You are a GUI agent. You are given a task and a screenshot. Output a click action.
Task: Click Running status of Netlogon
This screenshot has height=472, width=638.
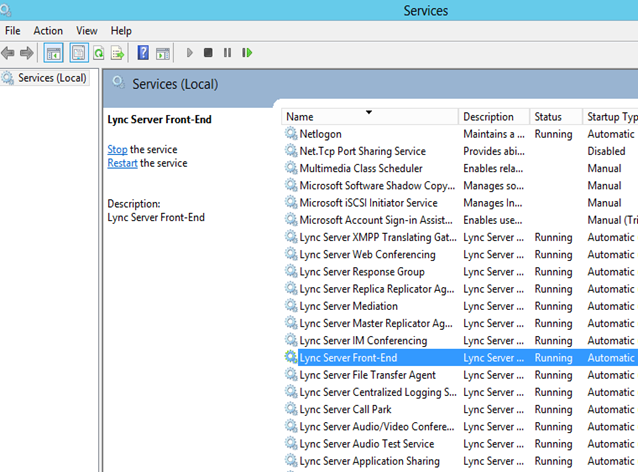click(x=553, y=134)
